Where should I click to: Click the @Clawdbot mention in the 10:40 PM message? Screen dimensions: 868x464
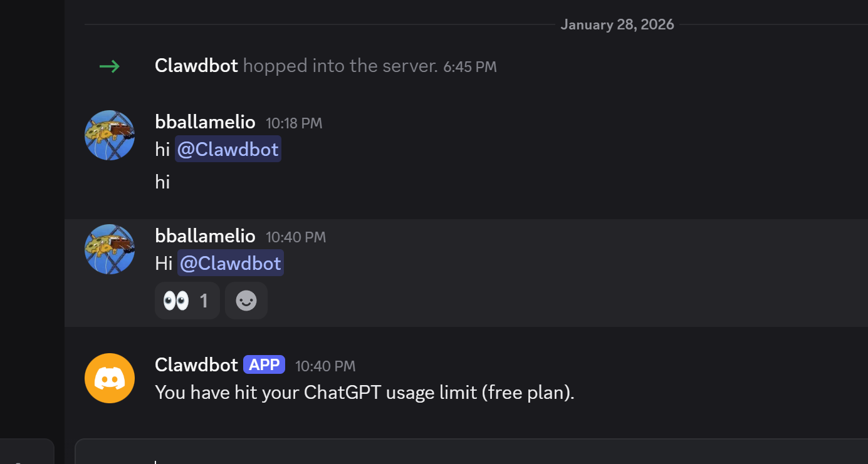pyautogui.click(x=230, y=262)
